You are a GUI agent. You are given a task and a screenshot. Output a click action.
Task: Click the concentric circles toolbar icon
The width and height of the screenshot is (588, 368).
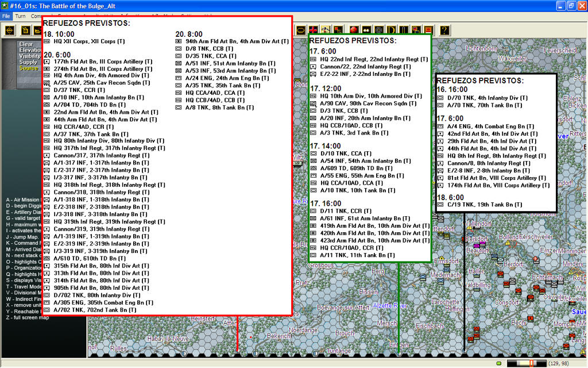[379, 29]
